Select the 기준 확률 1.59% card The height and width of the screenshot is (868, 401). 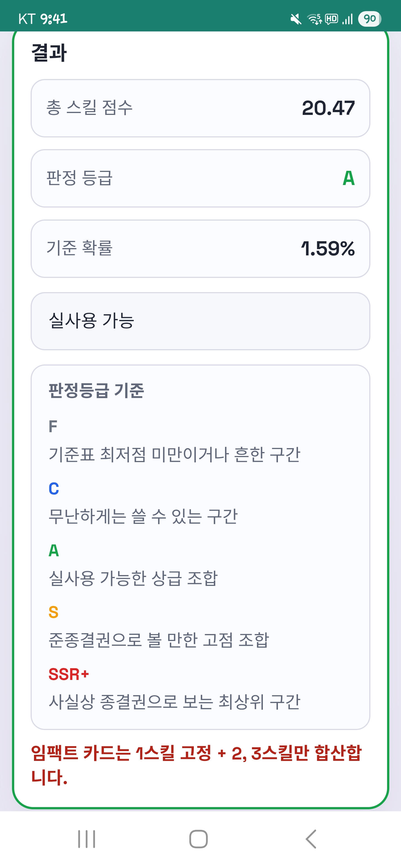click(200, 249)
